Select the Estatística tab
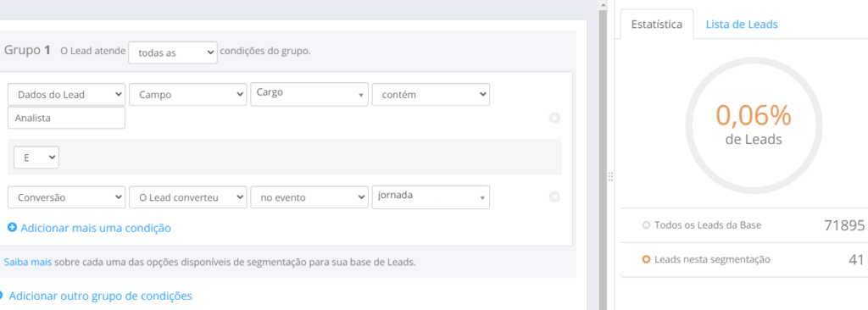The height and width of the screenshot is (310, 868). (657, 25)
